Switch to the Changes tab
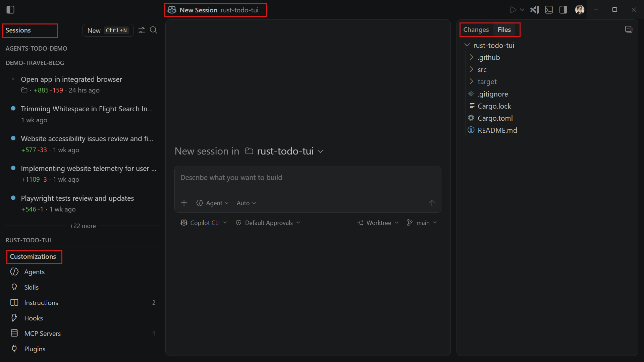This screenshot has height=362, width=644. pos(476,29)
